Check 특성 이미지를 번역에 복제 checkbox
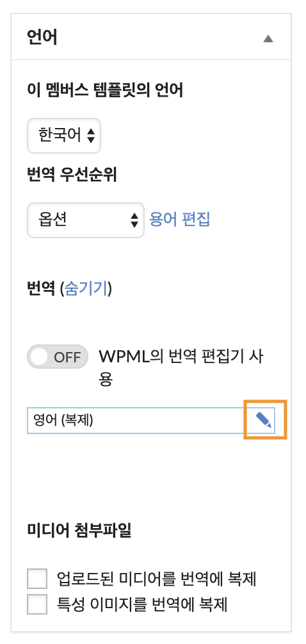 [37, 604]
